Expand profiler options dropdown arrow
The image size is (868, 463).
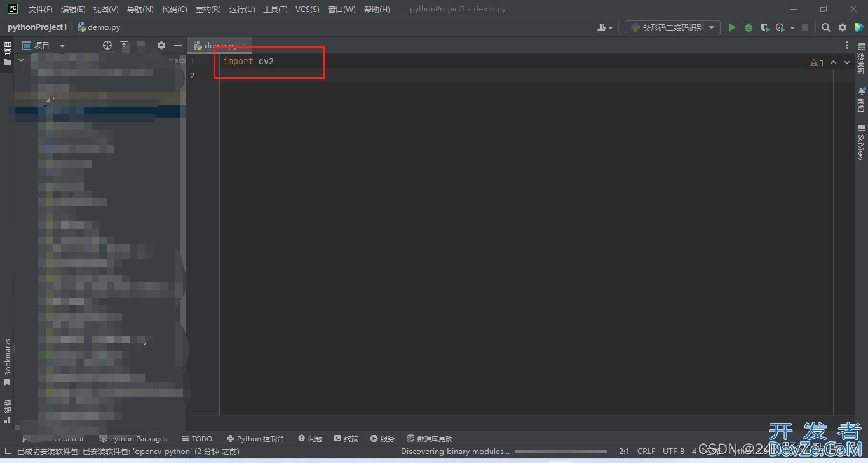(x=792, y=28)
